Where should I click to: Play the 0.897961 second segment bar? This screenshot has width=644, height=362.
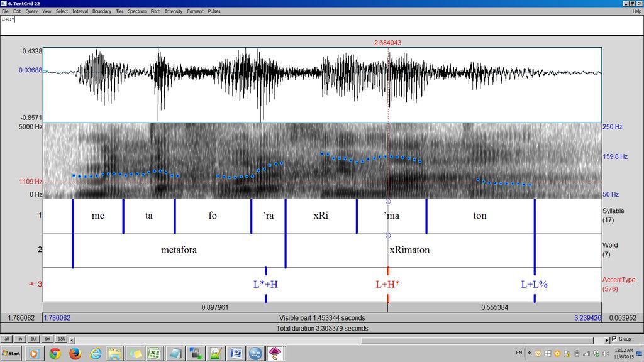215,307
